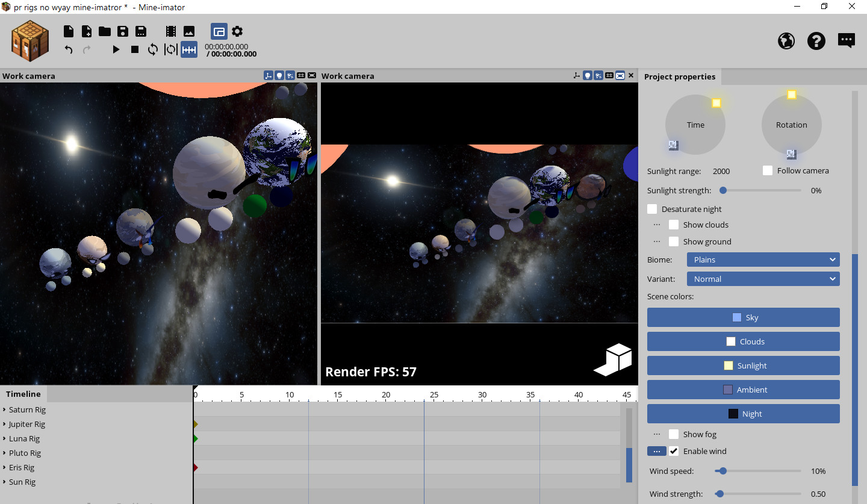Viewport: 867px width, 504px height.
Task: Open the Variant dropdown
Action: (763, 278)
